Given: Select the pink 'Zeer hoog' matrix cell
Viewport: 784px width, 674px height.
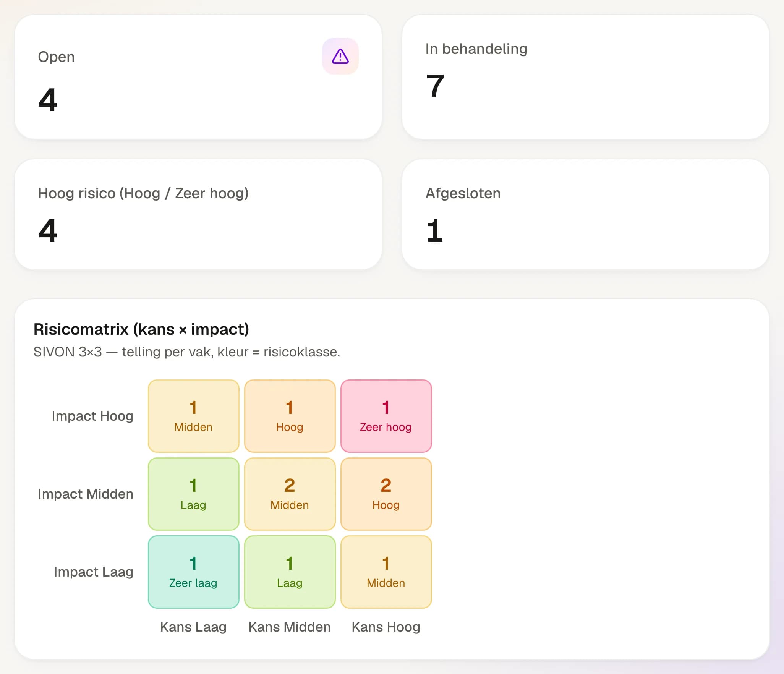Looking at the screenshot, I should coord(386,416).
